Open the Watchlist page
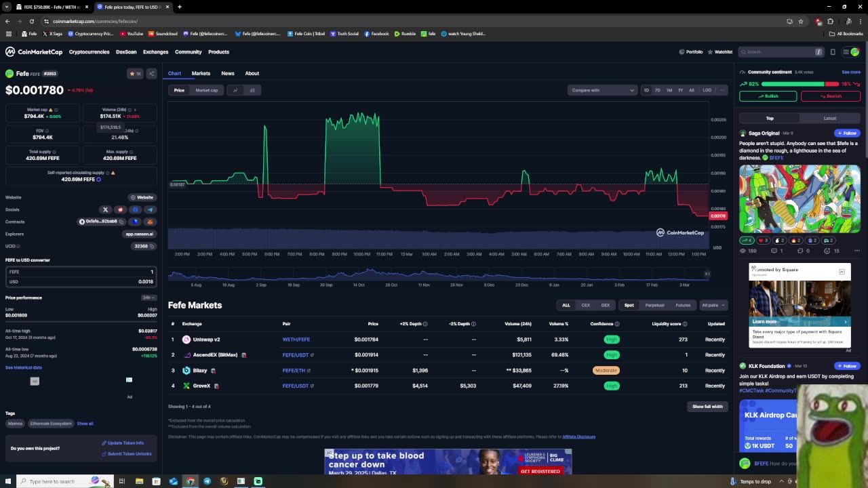Image resolution: width=868 pixels, height=488 pixels. (x=720, y=52)
